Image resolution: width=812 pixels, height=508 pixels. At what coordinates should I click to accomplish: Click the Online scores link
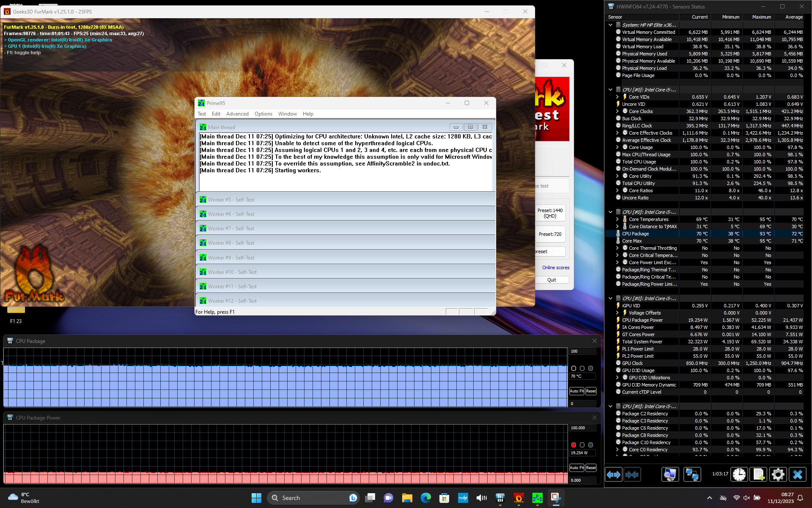coord(555,268)
